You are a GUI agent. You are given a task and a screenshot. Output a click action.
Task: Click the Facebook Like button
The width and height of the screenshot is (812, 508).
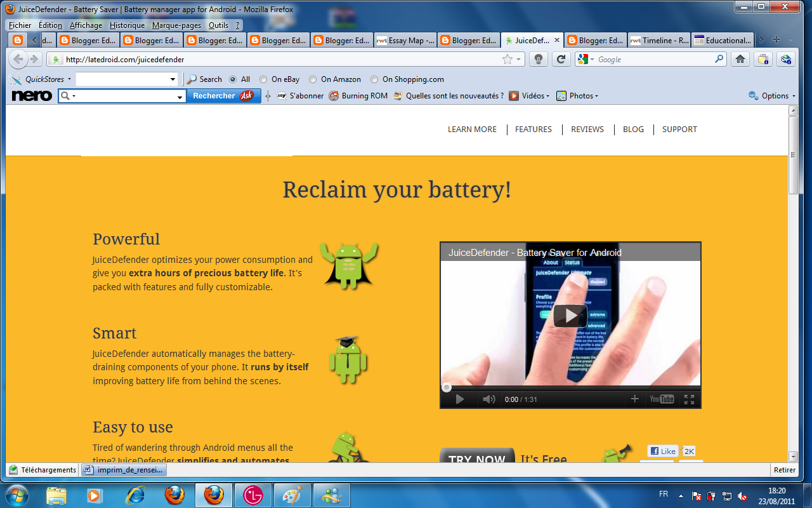coord(662,451)
